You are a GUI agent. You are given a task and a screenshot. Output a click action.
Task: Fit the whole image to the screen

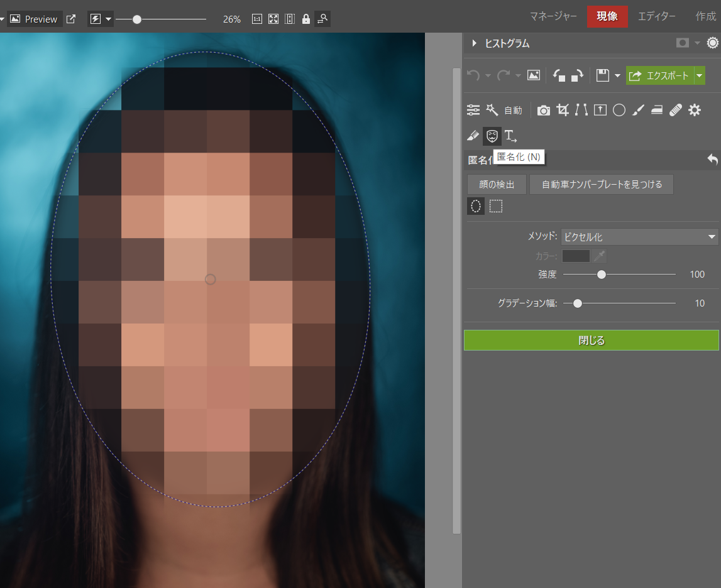tap(273, 19)
